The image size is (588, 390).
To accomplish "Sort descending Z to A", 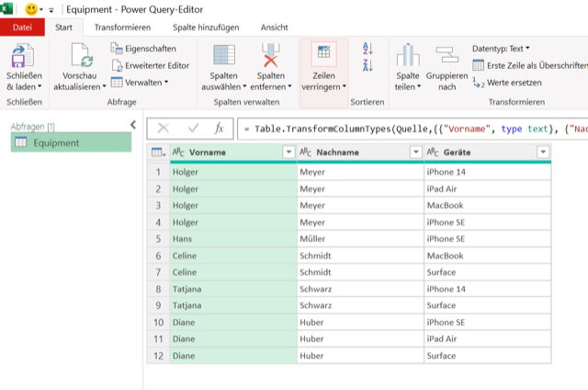I will 367,65.
